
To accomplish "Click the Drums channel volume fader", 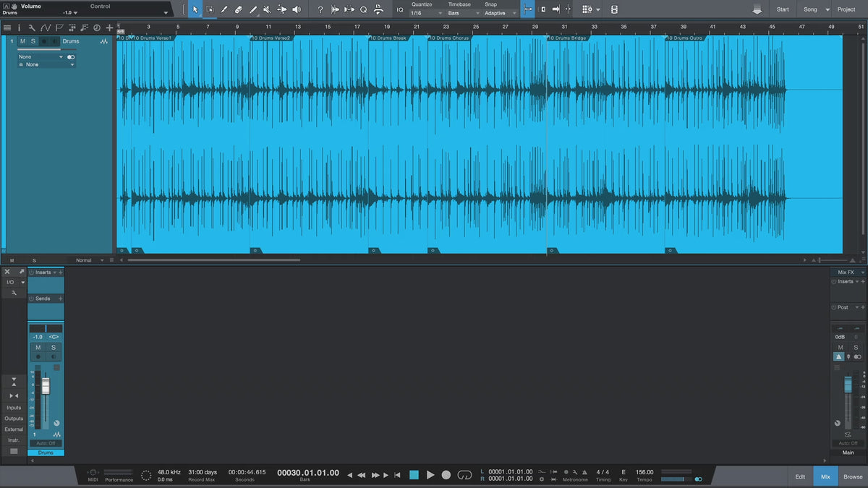I will 46,386.
